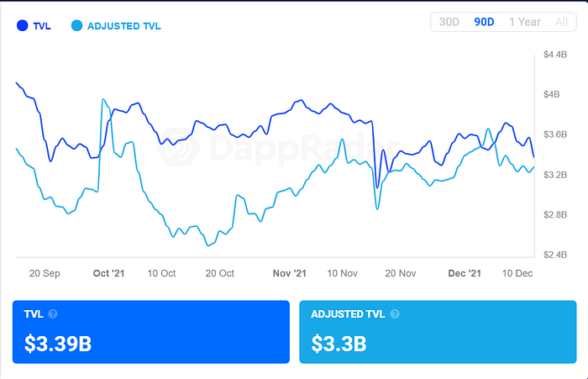Click the Oct '21 axis label
Screen dimensions: 588x379
108,273
